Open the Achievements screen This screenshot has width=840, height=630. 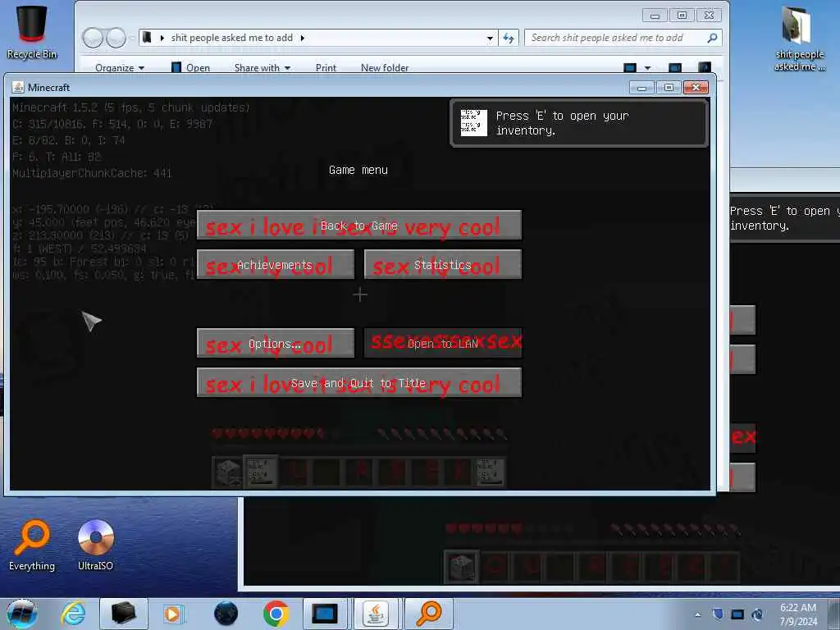coord(276,265)
